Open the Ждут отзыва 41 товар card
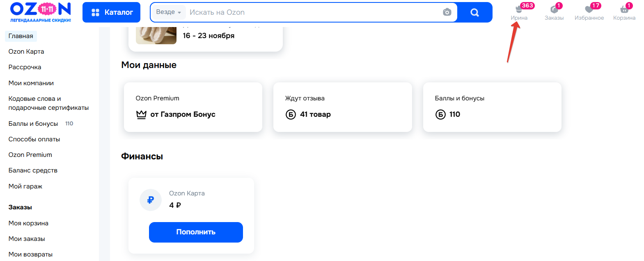The image size is (644, 261). (342, 107)
